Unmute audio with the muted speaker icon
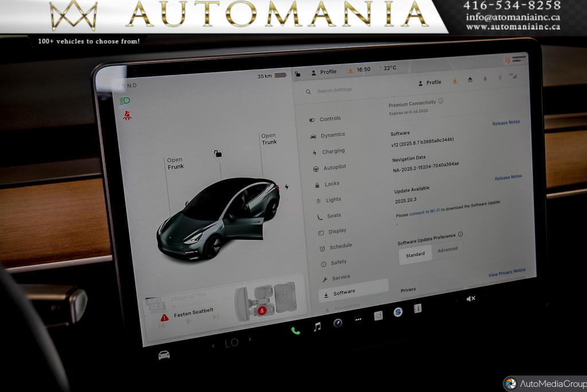Screen dimensions: 587x392 click(x=471, y=299)
